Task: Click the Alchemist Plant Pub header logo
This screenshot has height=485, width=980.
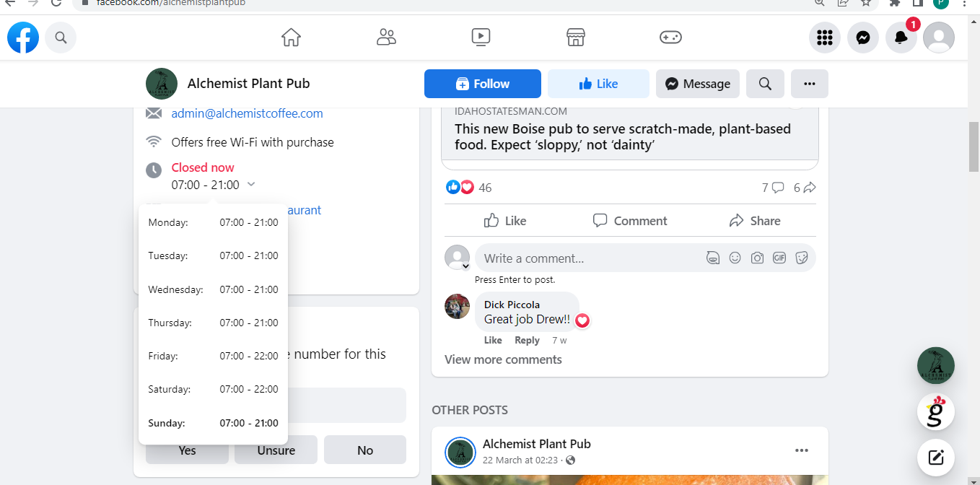Action: point(162,84)
